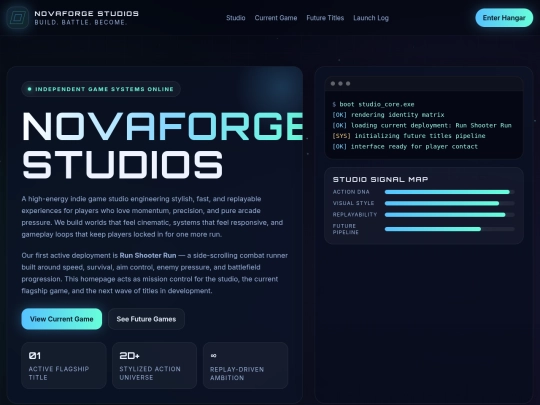Click the 01 Active Flagship Title card

pyautogui.click(x=64, y=365)
